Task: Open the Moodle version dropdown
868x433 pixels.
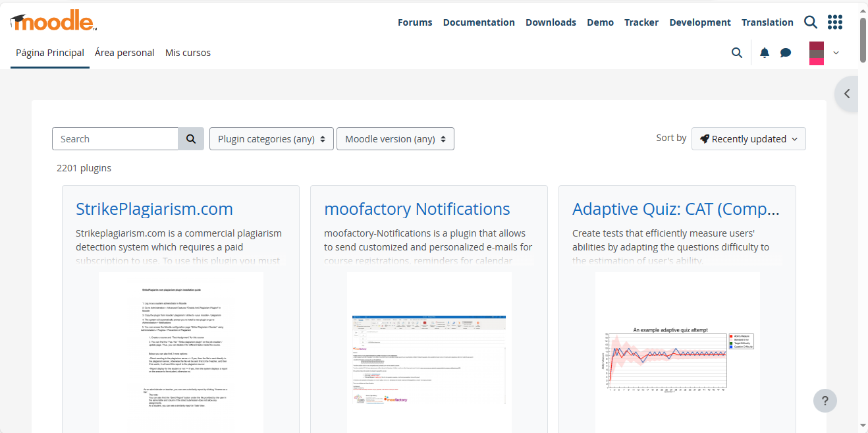Action: pyautogui.click(x=395, y=139)
